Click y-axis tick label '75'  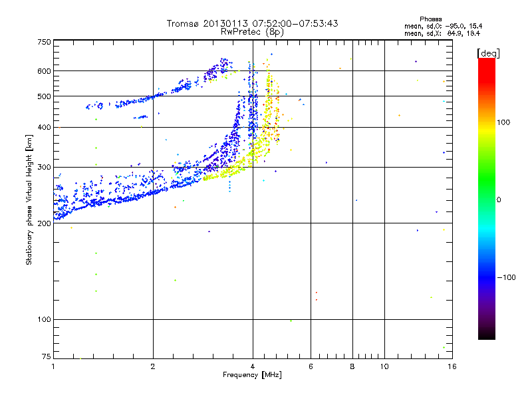click(x=47, y=356)
